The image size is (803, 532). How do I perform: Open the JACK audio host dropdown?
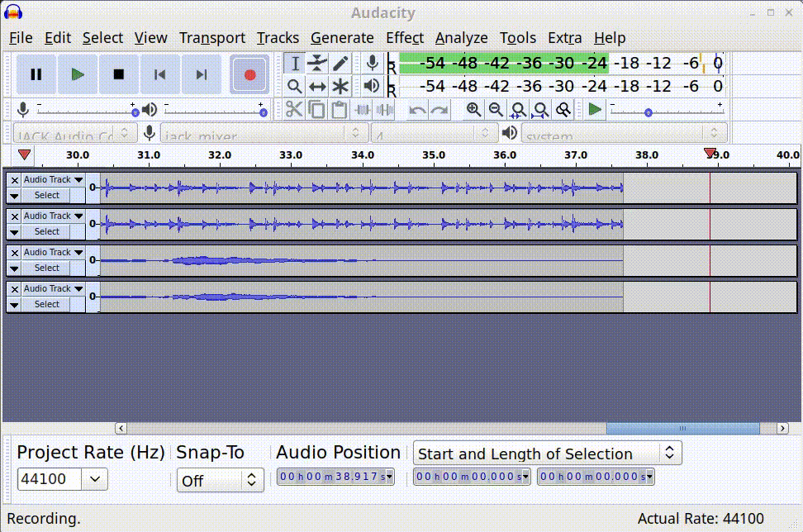tap(75, 134)
